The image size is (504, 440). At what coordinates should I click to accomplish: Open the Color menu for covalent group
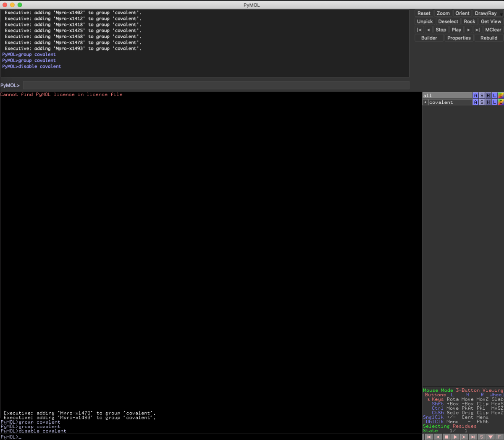[501, 102]
